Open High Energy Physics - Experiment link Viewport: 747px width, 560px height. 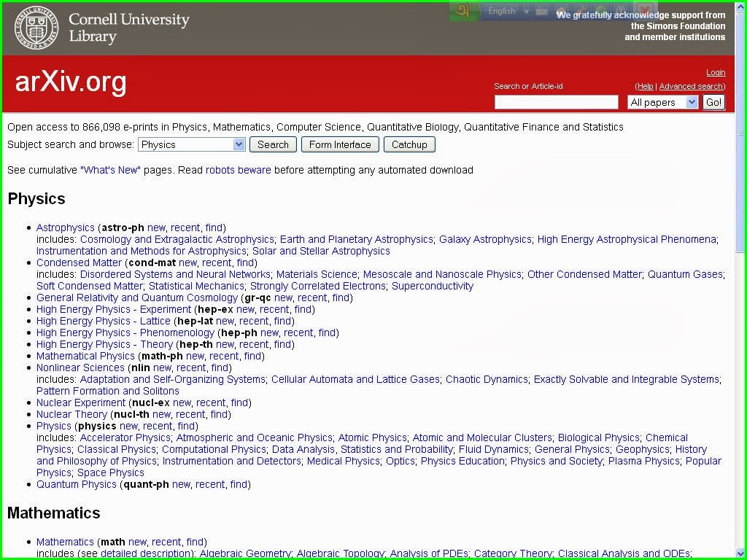click(114, 309)
